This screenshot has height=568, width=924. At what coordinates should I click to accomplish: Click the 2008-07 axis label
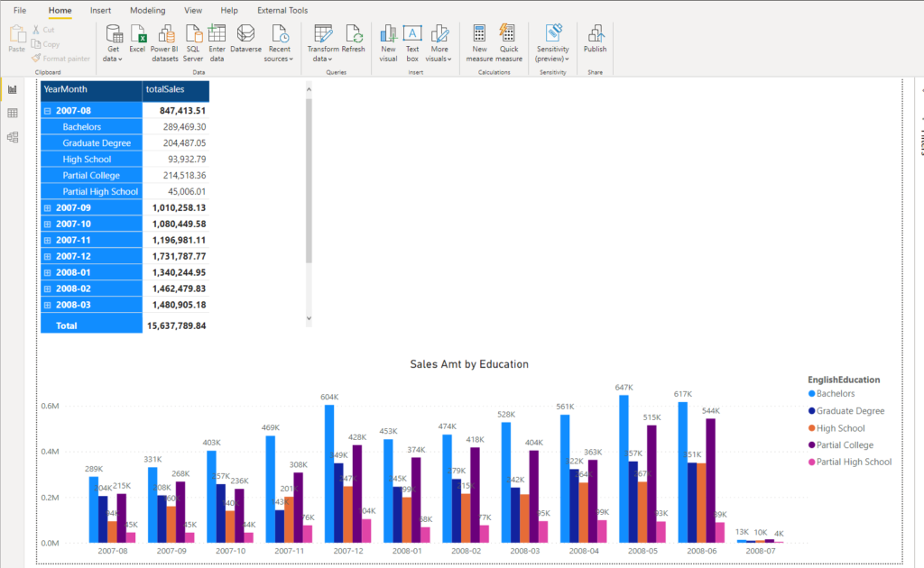tap(760, 551)
